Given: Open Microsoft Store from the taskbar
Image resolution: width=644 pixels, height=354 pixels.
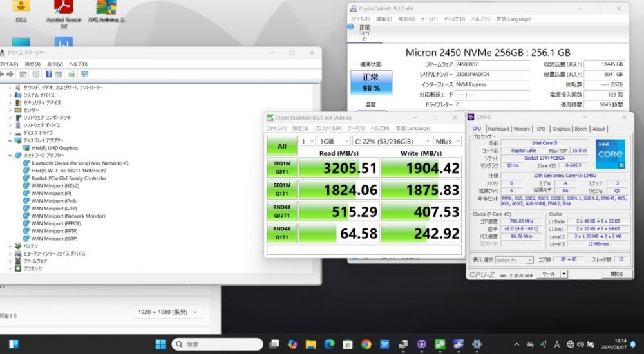Looking at the screenshot, I should click(348, 344).
